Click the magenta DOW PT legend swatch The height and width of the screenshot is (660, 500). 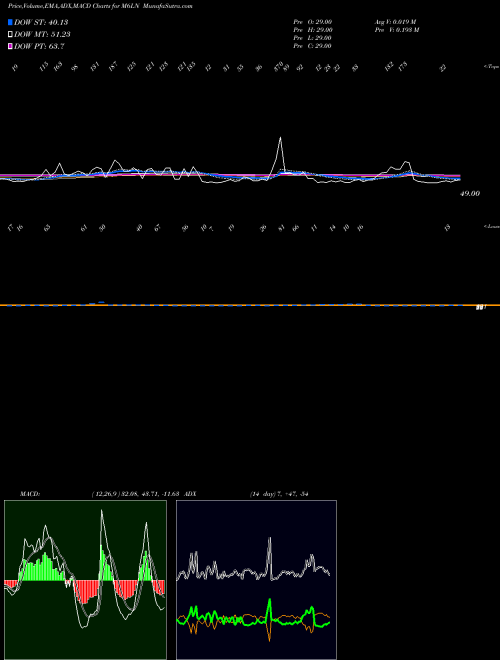[10, 46]
